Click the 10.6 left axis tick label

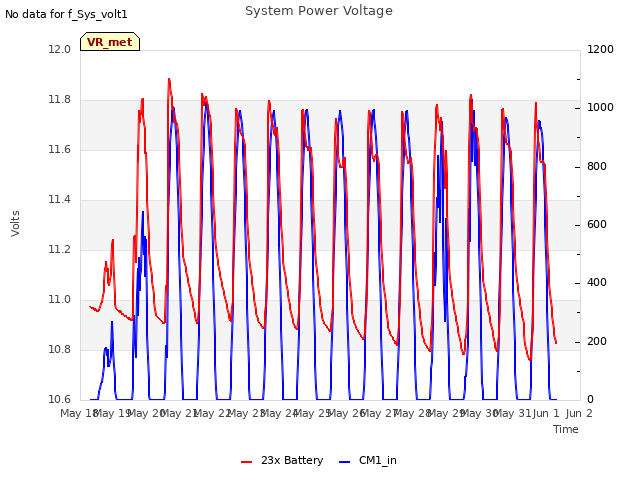(x=60, y=399)
